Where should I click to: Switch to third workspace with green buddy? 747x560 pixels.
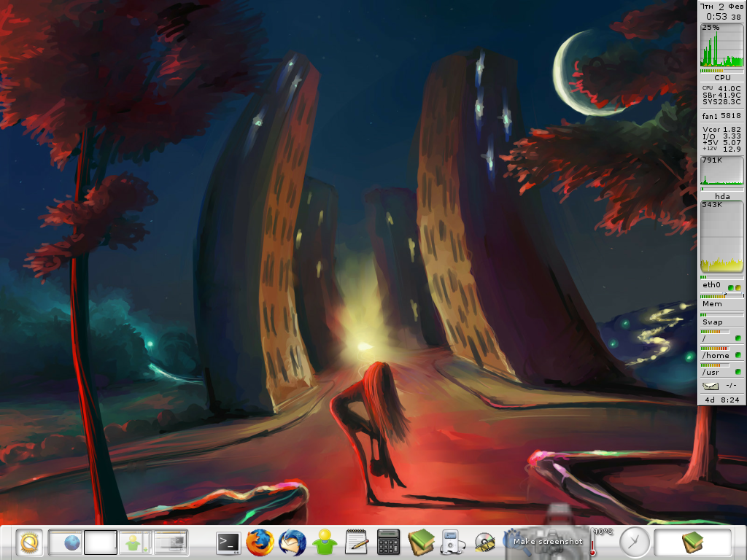click(x=135, y=542)
